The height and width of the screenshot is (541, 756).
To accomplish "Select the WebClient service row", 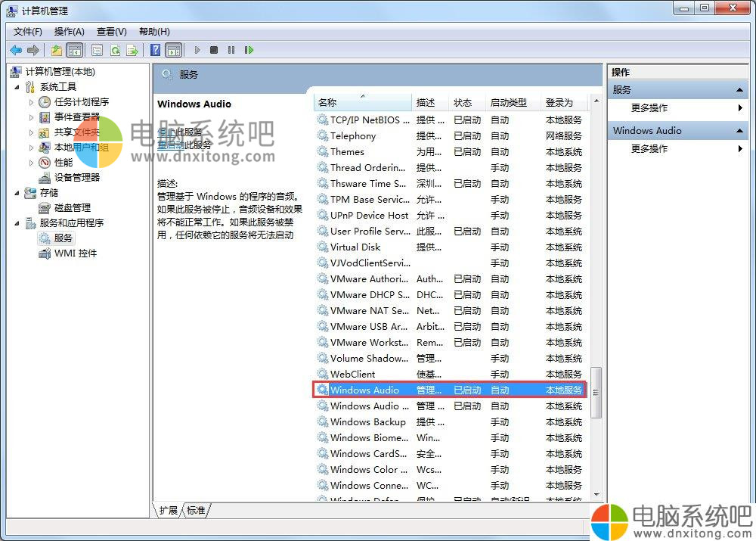I will tap(451, 374).
